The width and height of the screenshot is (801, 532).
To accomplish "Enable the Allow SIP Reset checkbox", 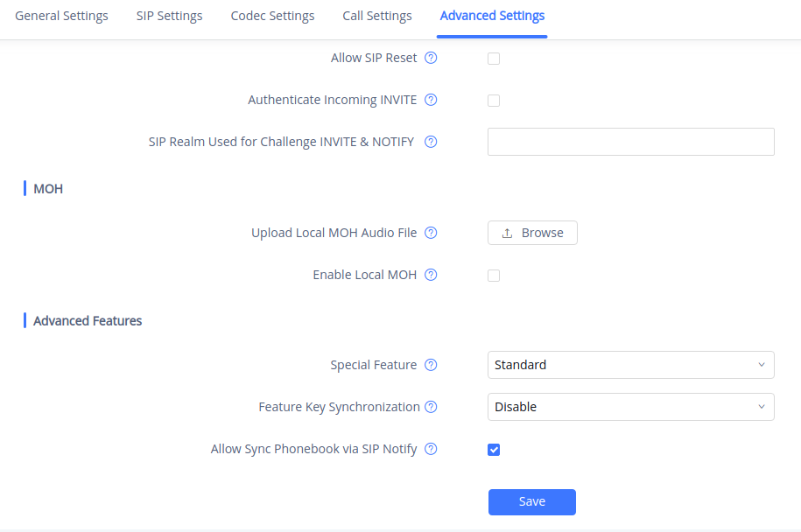I will [494, 59].
